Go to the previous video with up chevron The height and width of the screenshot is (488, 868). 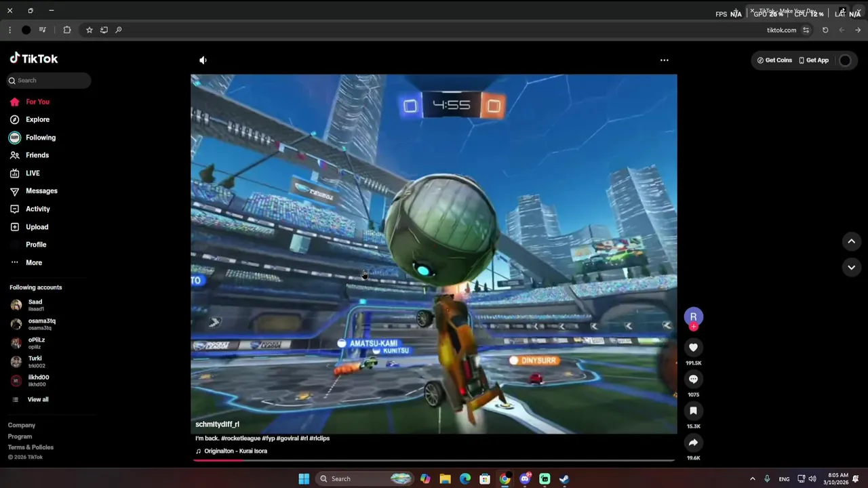point(851,241)
